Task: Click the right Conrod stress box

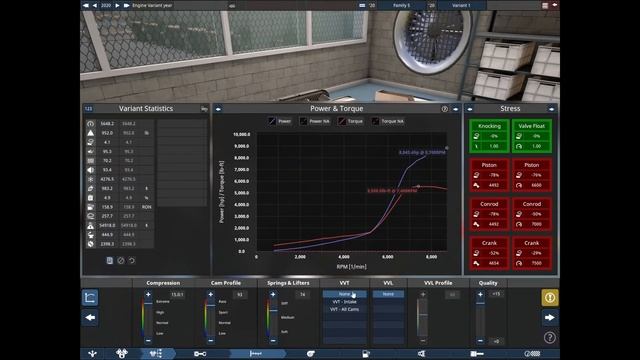Action: pos(531,214)
